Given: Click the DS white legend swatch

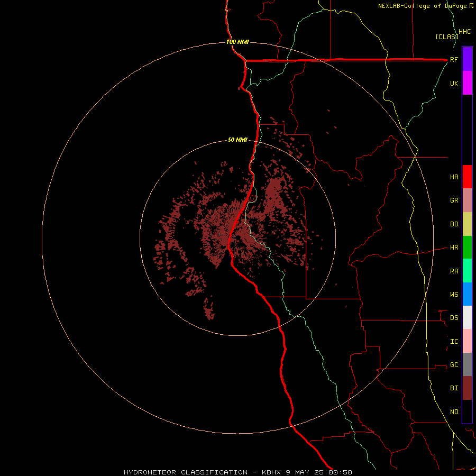Looking at the screenshot, I should click(467, 317).
